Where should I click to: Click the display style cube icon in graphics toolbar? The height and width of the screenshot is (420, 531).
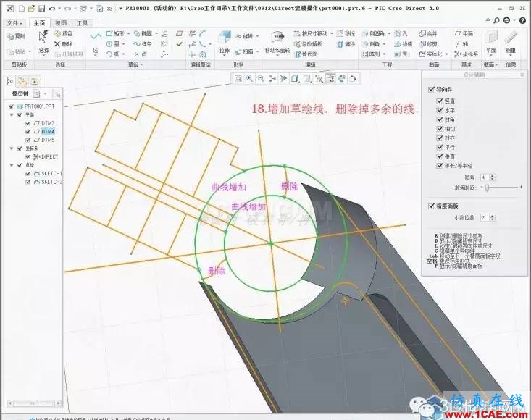(296, 79)
